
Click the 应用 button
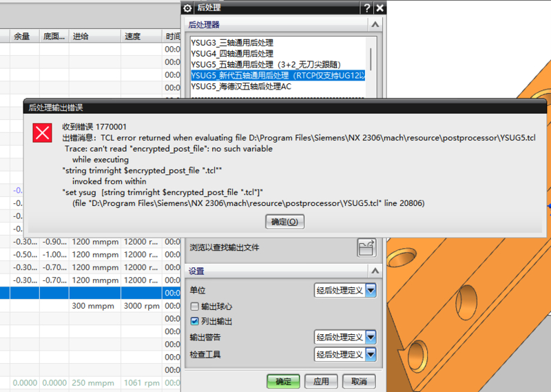(x=321, y=382)
